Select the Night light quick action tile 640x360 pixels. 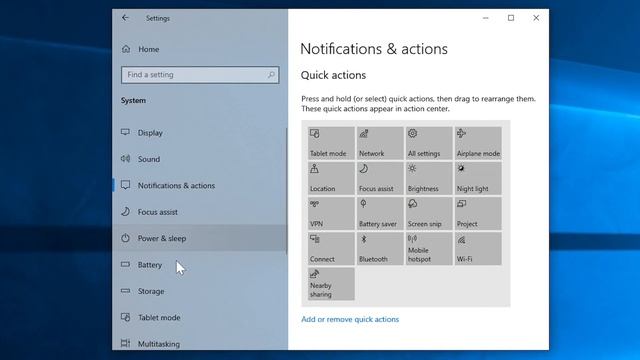(478, 178)
